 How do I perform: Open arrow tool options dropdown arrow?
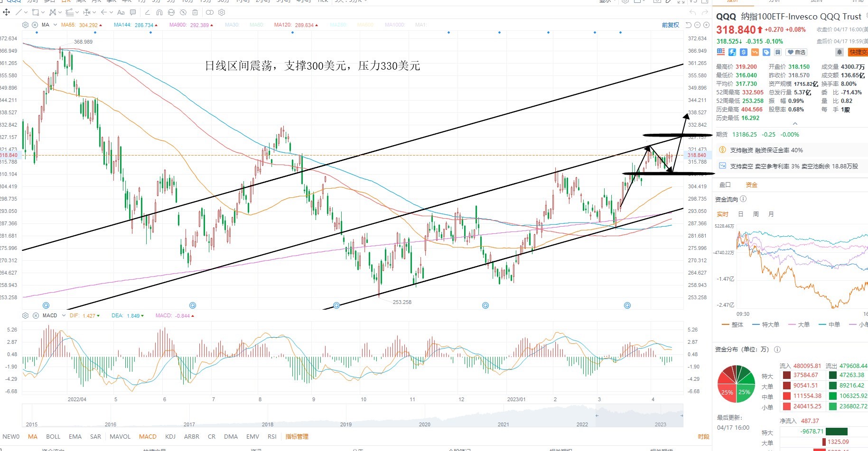(111, 12)
